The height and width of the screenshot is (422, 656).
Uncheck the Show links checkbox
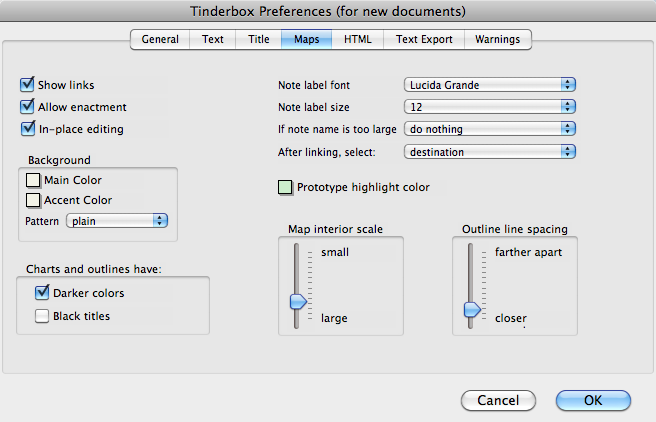[27, 84]
